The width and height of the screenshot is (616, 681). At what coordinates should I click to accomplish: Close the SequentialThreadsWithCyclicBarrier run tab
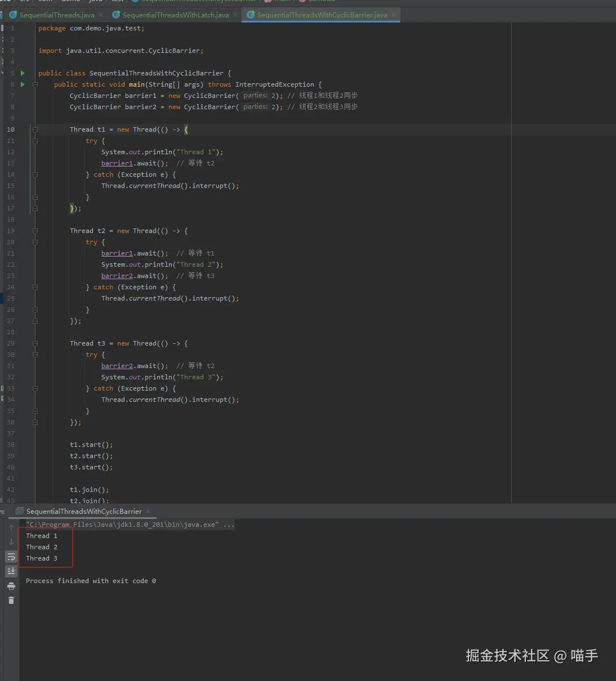tap(148, 512)
